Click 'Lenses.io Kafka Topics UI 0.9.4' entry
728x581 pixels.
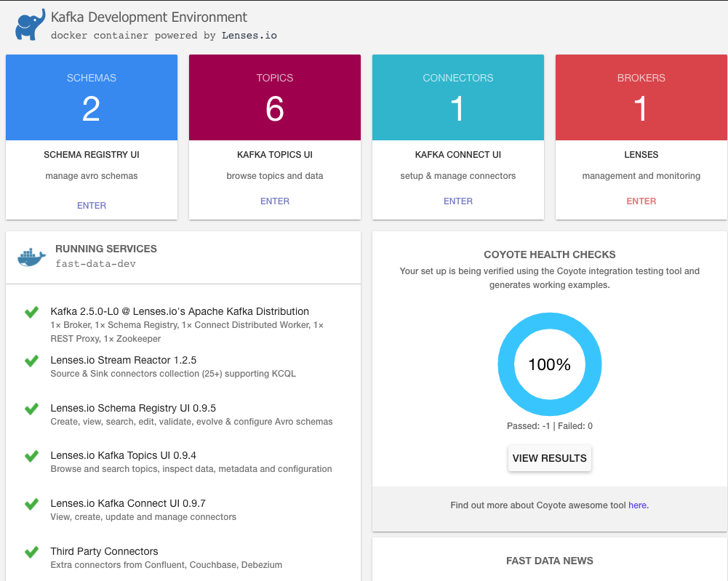(124, 456)
